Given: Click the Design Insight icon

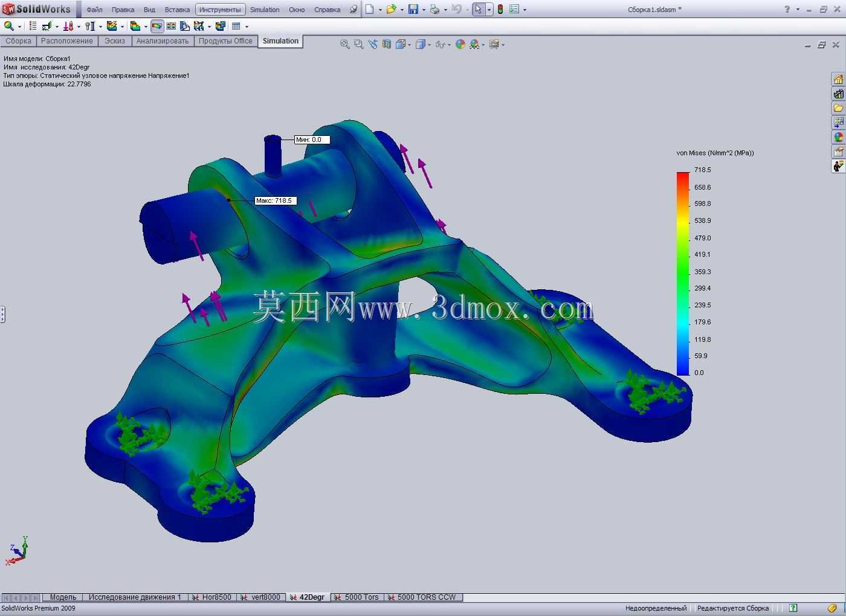Looking at the screenshot, I should pos(185,26).
